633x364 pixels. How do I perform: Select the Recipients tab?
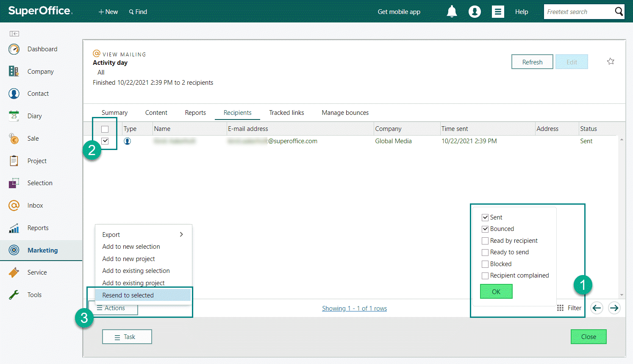pos(237,113)
